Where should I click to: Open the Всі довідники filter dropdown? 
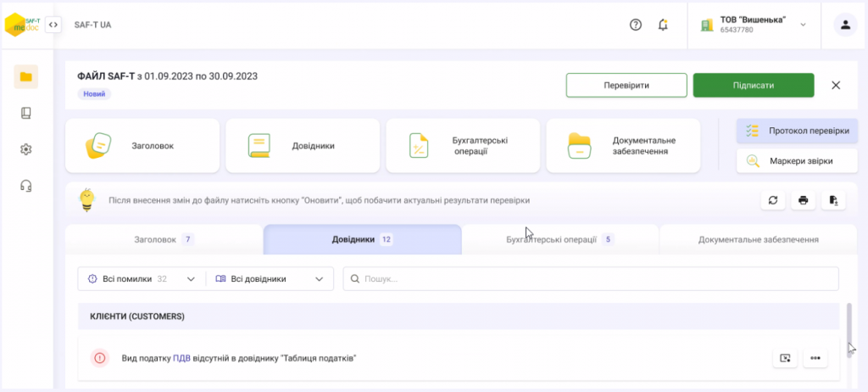(x=270, y=279)
